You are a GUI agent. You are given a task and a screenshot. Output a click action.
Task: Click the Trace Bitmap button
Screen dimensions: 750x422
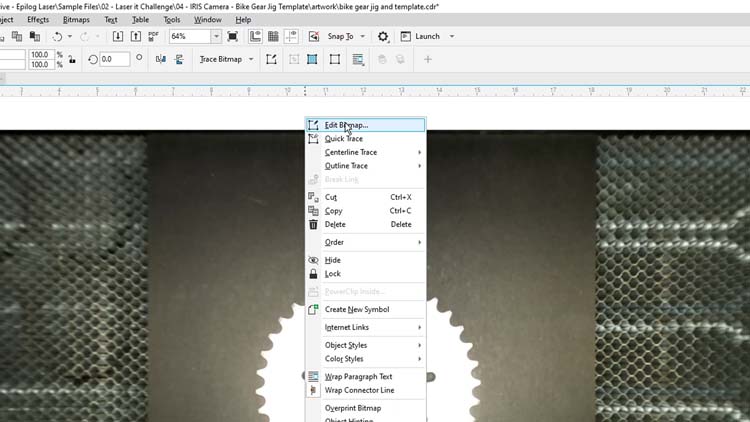[x=221, y=59]
